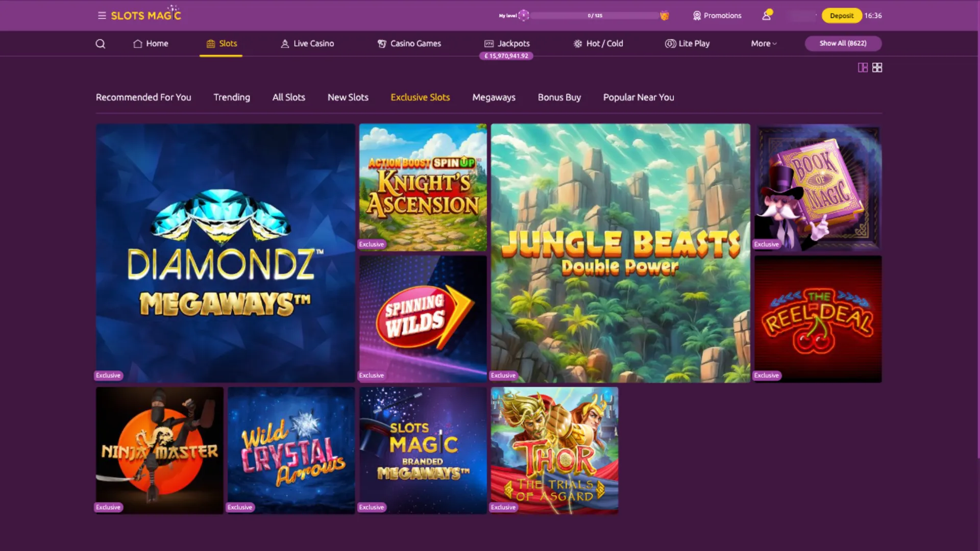Select Bonus Buy tab
Viewport: 980px width, 551px height.
click(x=559, y=97)
